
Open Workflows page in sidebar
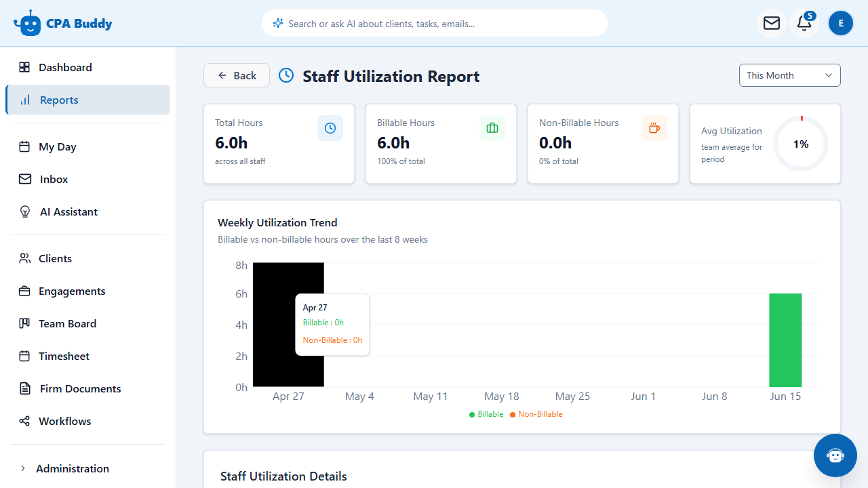(x=87, y=421)
